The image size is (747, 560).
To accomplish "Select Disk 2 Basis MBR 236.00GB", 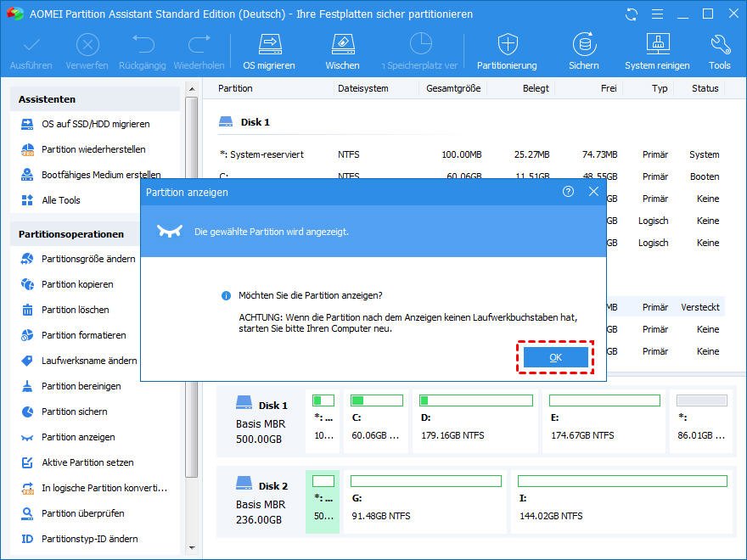I will tap(261, 502).
